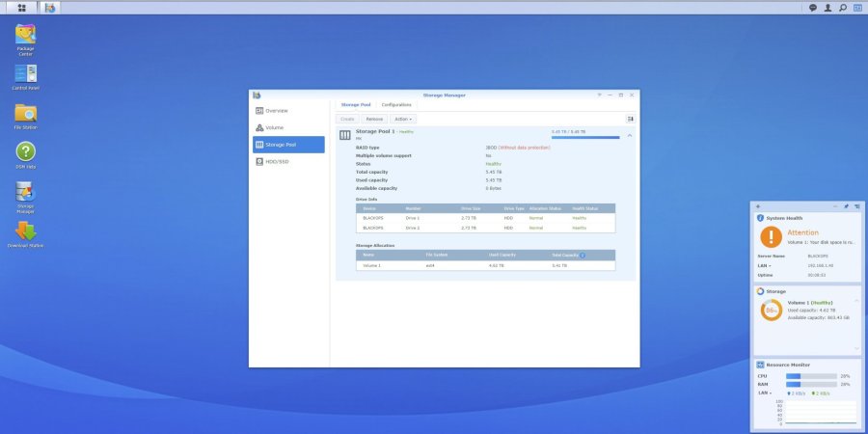The width and height of the screenshot is (868, 434).
Task: Click the Create button
Action: tap(347, 119)
